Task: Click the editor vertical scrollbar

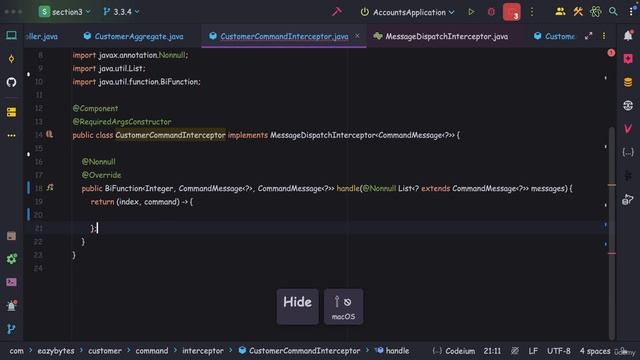Action: pos(611,233)
